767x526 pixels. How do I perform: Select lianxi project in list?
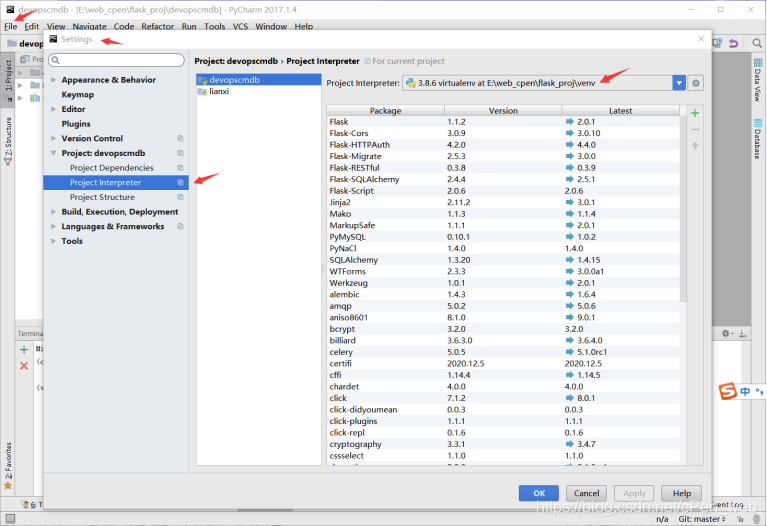coord(220,91)
